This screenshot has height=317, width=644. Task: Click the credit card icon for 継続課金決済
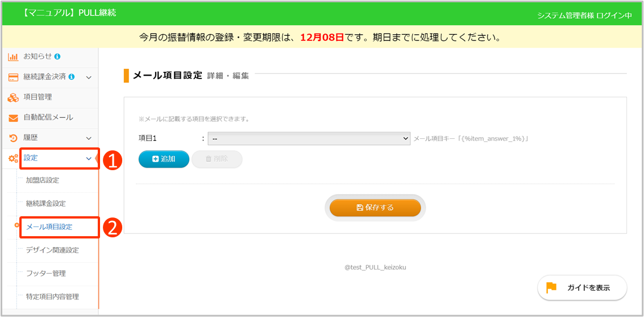13,77
